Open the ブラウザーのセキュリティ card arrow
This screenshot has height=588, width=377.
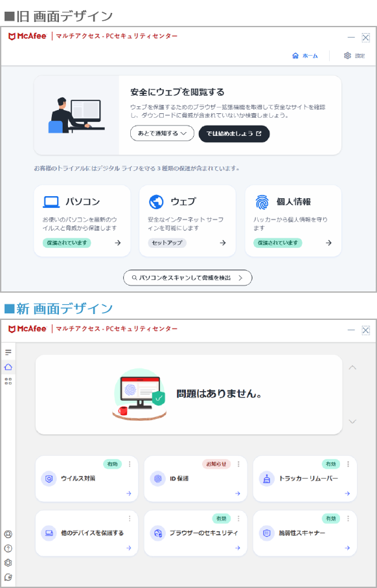[x=238, y=548]
